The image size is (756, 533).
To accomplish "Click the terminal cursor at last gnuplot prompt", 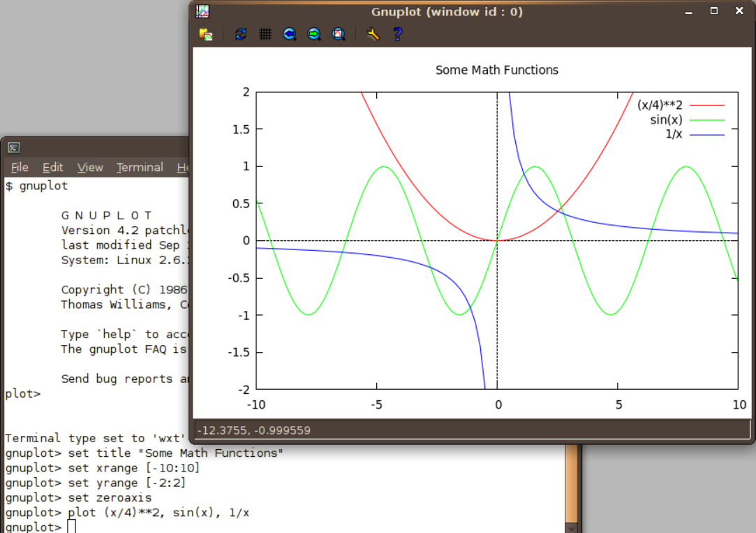I will [71, 526].
